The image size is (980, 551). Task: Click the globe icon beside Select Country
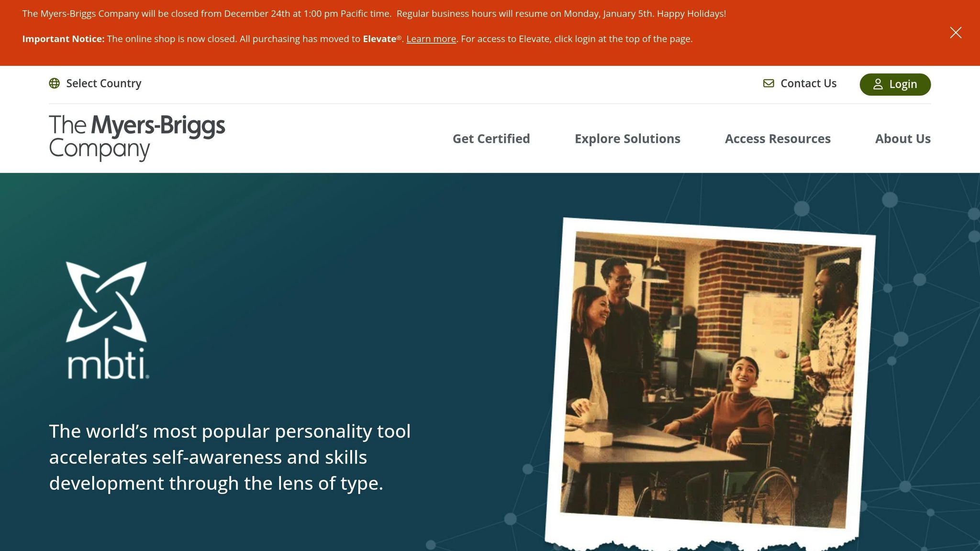(55, 83)
